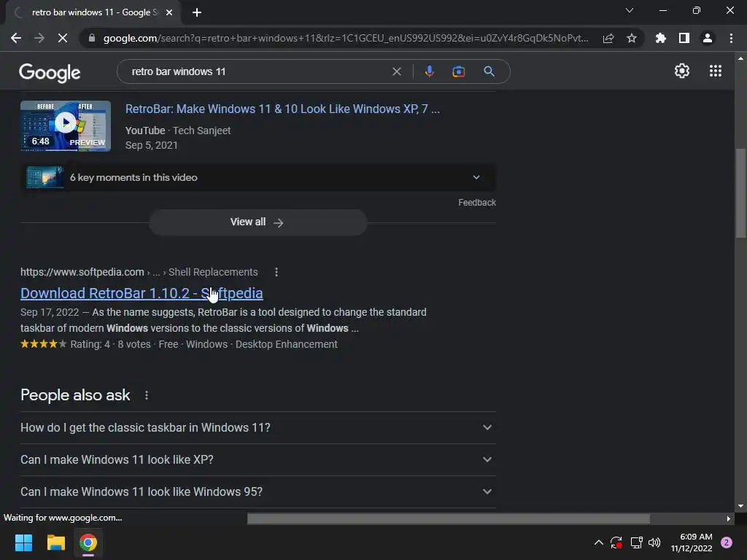
Task: Click the key moments thumbnail image
Action: pyautogui.click(x=44, y=177)
